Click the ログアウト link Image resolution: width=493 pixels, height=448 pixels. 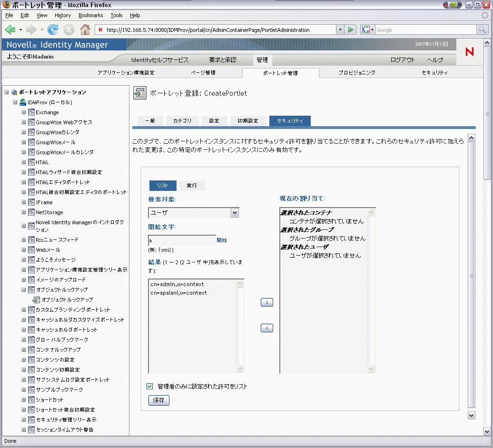[403, 60]
